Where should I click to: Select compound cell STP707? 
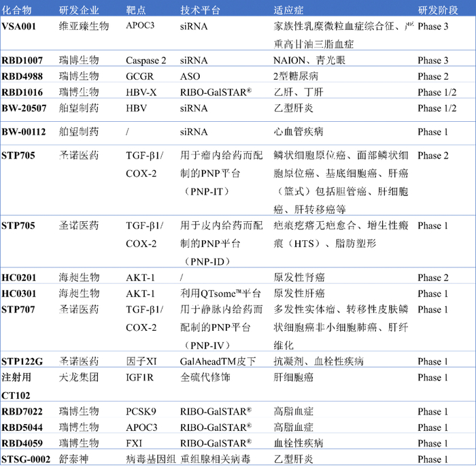coord(18,310)
